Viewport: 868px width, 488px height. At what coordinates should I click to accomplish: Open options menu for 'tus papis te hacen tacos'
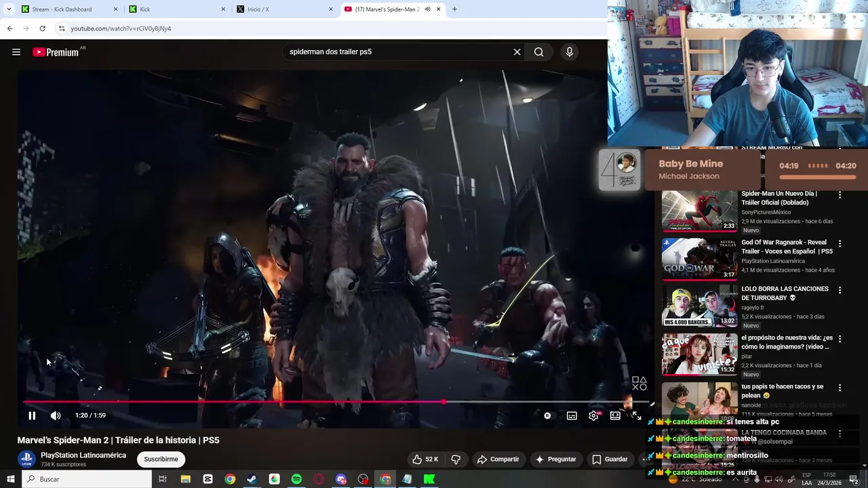(840, 388)
